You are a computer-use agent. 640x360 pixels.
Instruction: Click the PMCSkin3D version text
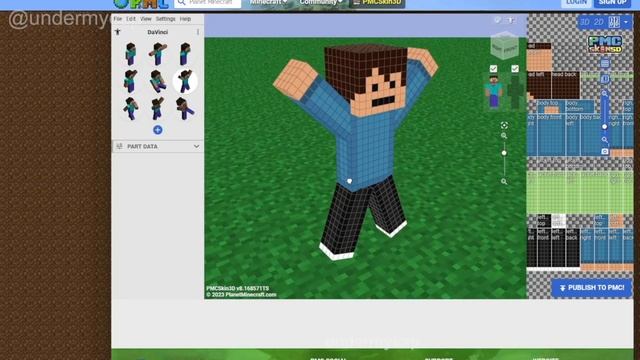click(x=238, y=289)
